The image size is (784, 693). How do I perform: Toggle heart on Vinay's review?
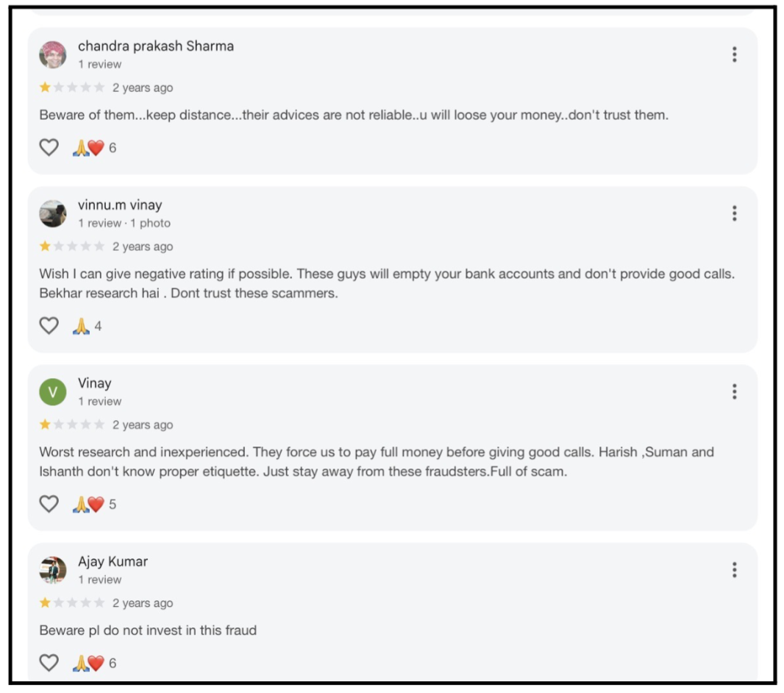pyautogui.click(x=49, y=504)
